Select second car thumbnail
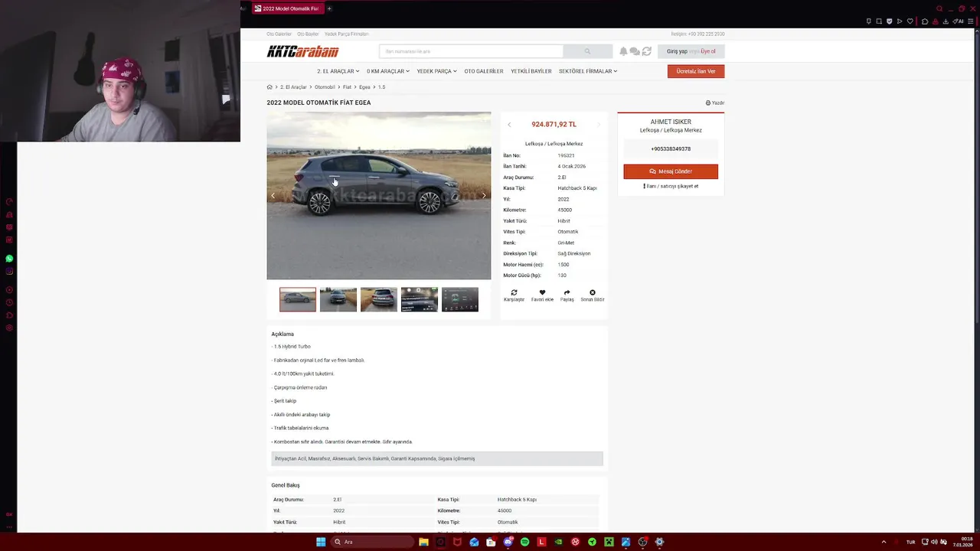This screenshot has height=551, width=980. (x=338, y=299)
